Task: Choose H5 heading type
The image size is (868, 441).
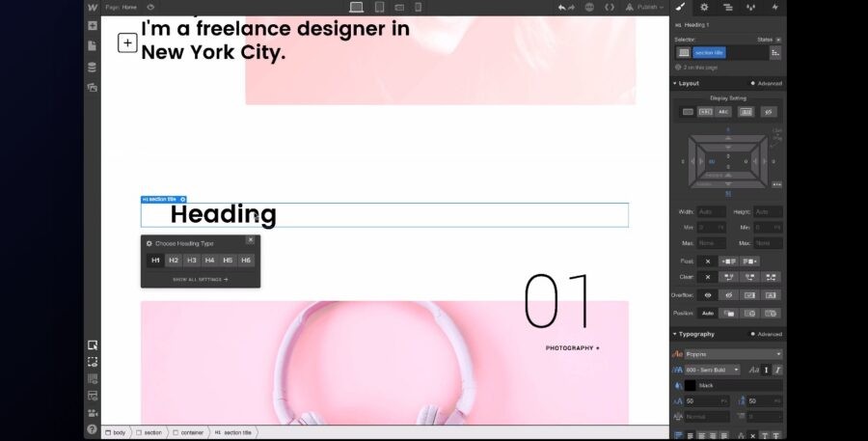Action: pos(228,261)
